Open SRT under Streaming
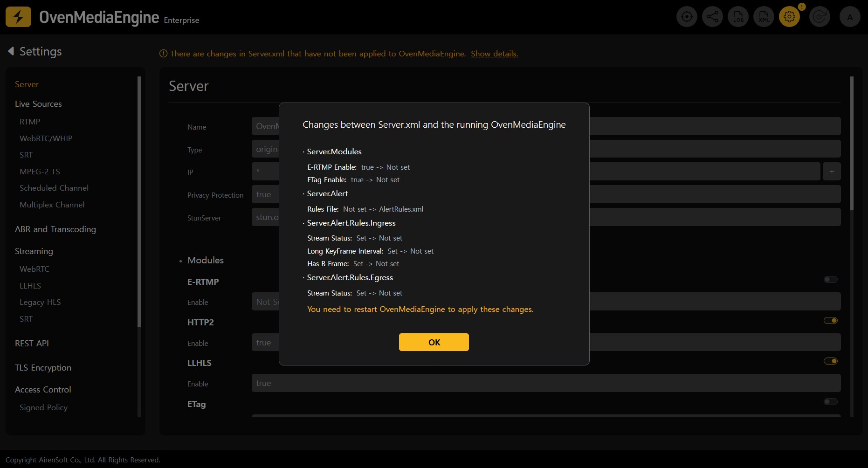868x468 pixels. coord(26,319)
